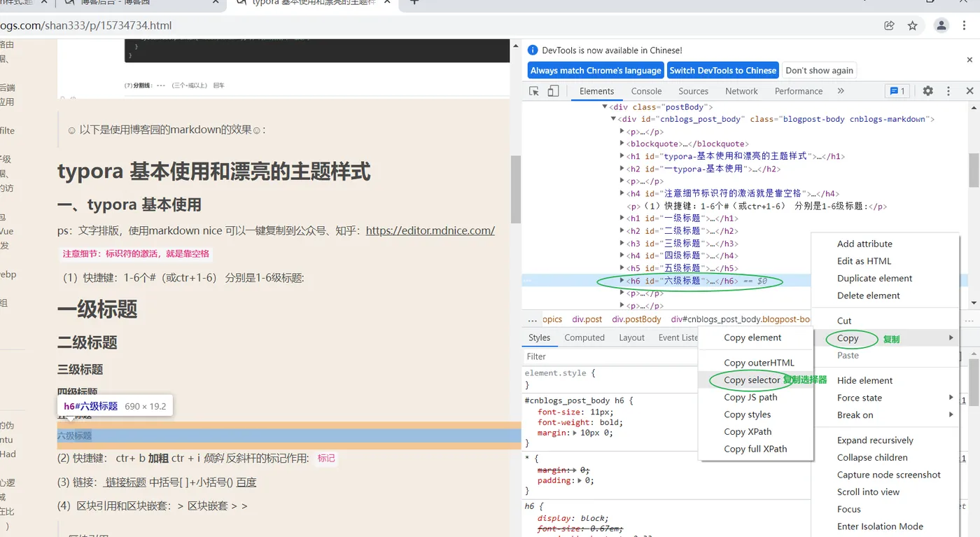Viewport: 980px width, 537px height.
Task: Bookmark this page with the star icon
Action: pyautogui.click(x=912, y=26)
